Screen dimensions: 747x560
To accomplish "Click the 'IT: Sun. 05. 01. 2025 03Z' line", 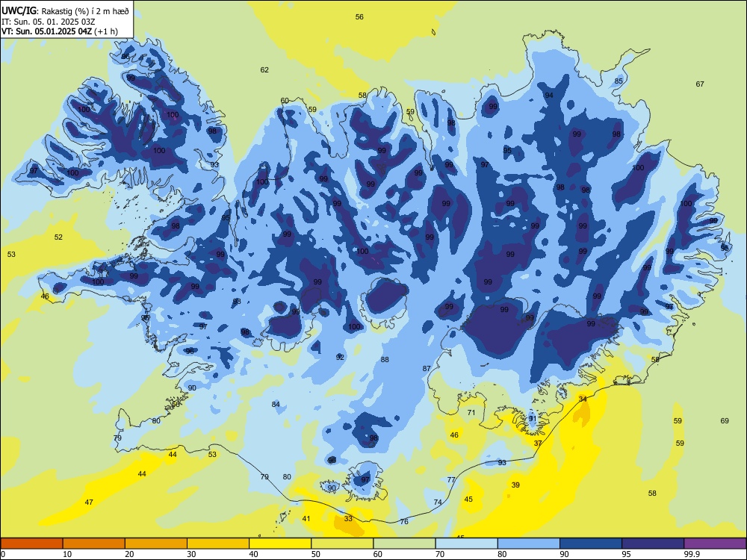I will click(x=49, y=22).
